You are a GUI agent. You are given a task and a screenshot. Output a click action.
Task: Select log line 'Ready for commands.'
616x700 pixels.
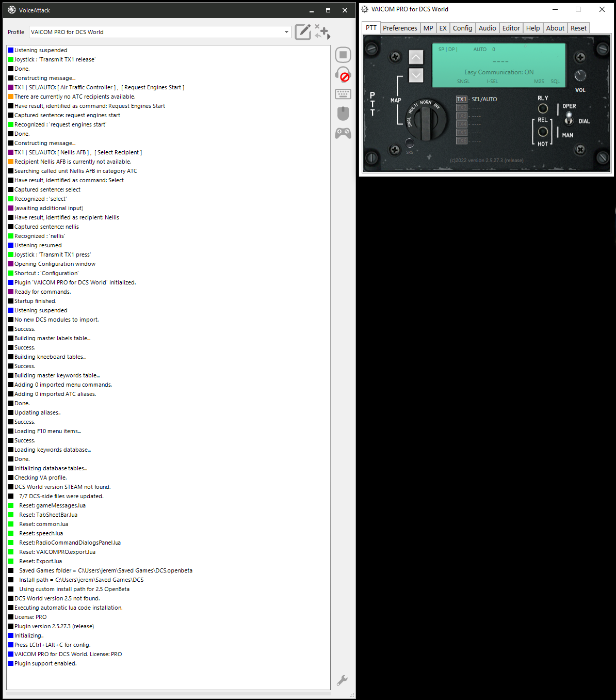[x=42, y=292]
